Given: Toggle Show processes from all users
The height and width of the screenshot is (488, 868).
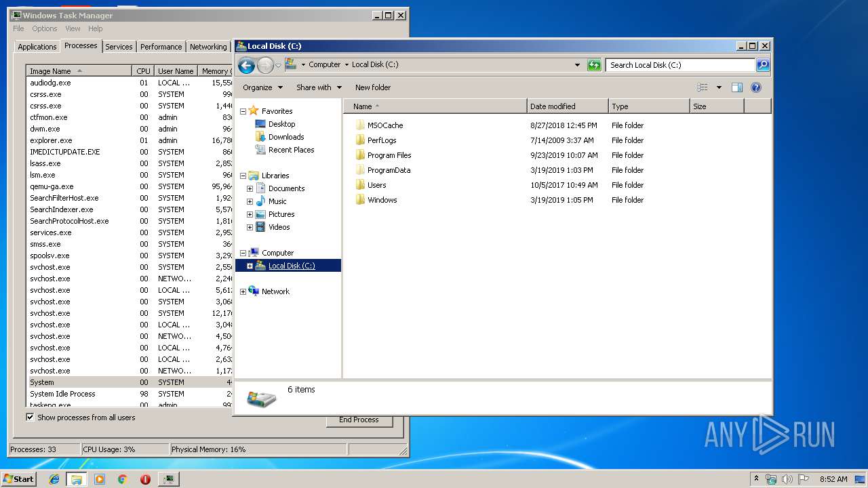Looking at the screenshot, I should tap(30, 418).
